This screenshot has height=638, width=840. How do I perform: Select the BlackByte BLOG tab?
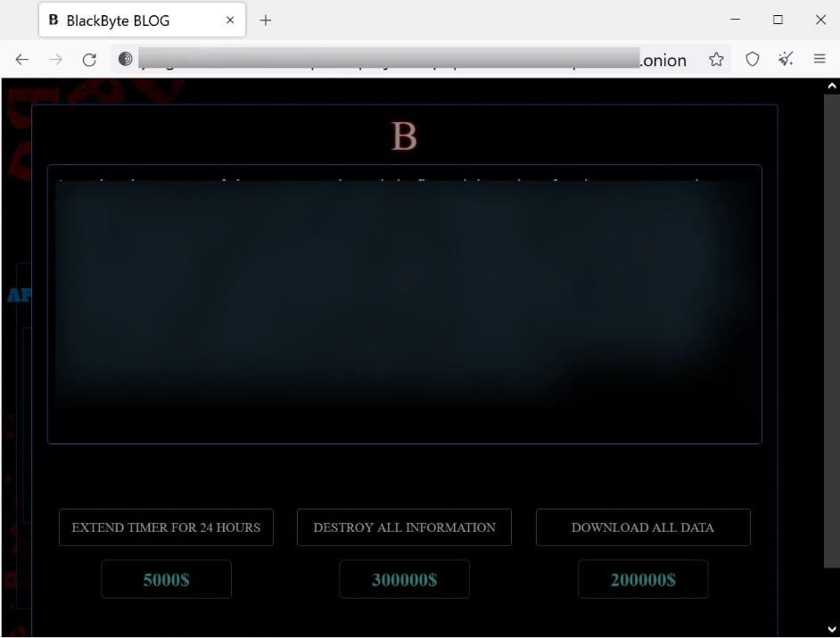(142, 20)
